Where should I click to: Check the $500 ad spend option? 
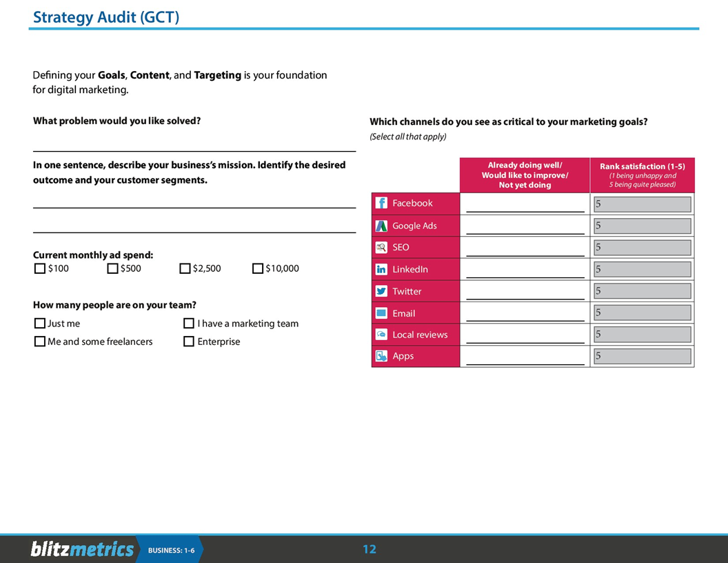pos(112,268)
